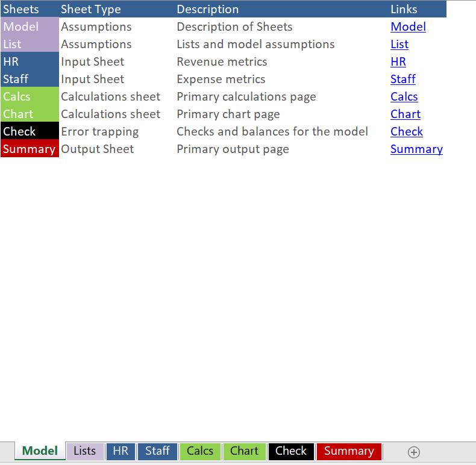Go to the Calcs sheet tab

click(x=200, y=451)
